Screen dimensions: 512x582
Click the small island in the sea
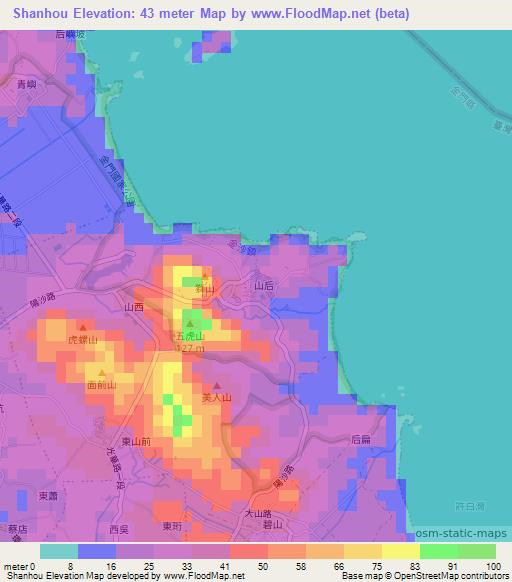[x=212, y=46]
